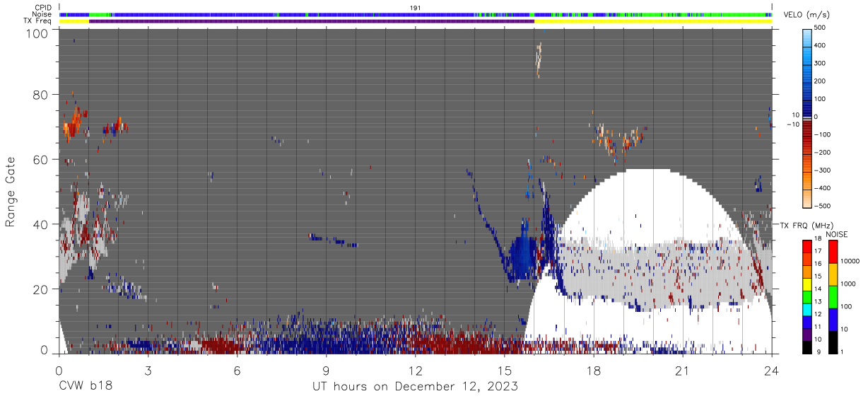Click x-axis tick label '9'
This screenshot has width=868, height=401.
326,370
